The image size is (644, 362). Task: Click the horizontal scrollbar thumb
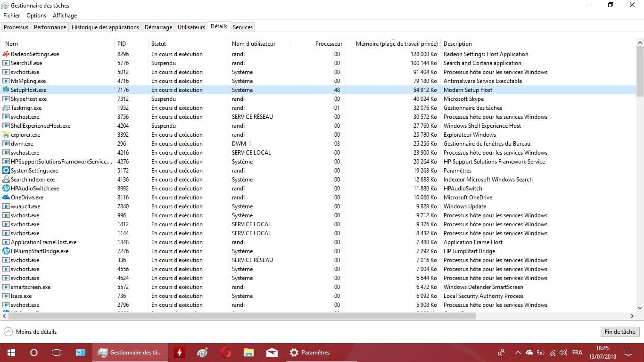click(241, 316)
